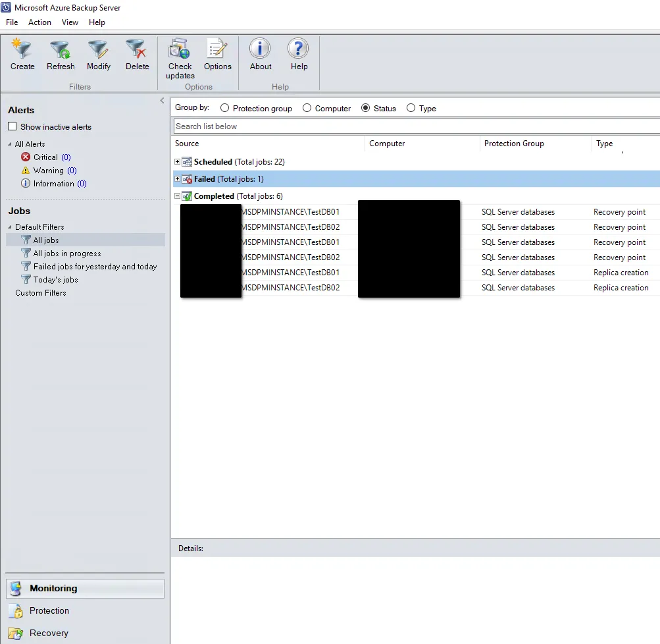This screenshot has height=644, width=660.
Task: Select the All Alerts tree label
Action: (x=30, y=144)
